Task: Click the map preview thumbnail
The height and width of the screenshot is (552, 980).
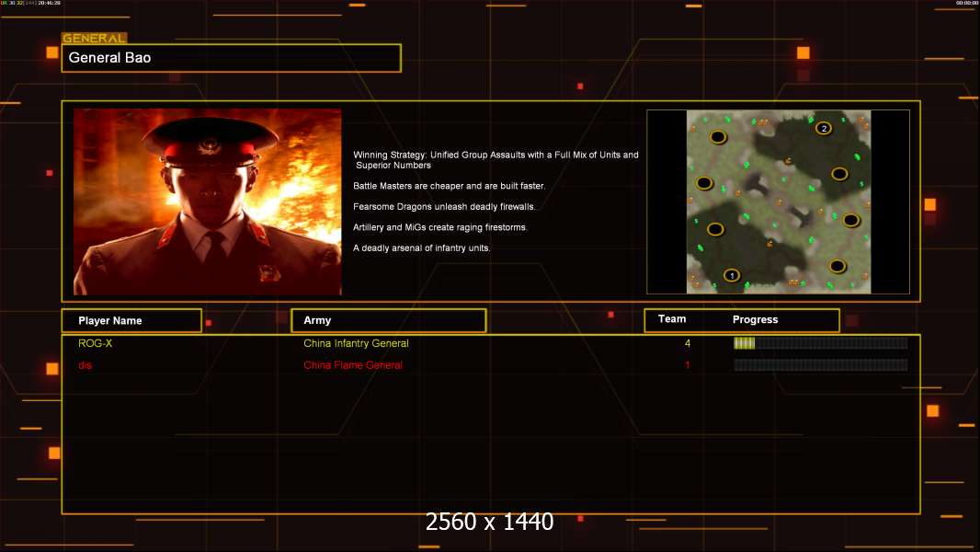Action: (778, 201)
